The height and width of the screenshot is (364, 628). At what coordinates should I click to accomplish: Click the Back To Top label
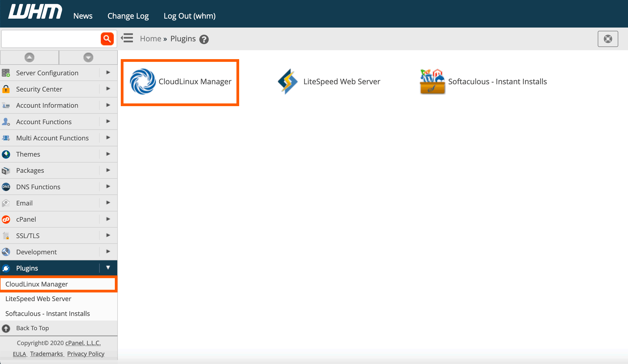[x=32, y=328]
